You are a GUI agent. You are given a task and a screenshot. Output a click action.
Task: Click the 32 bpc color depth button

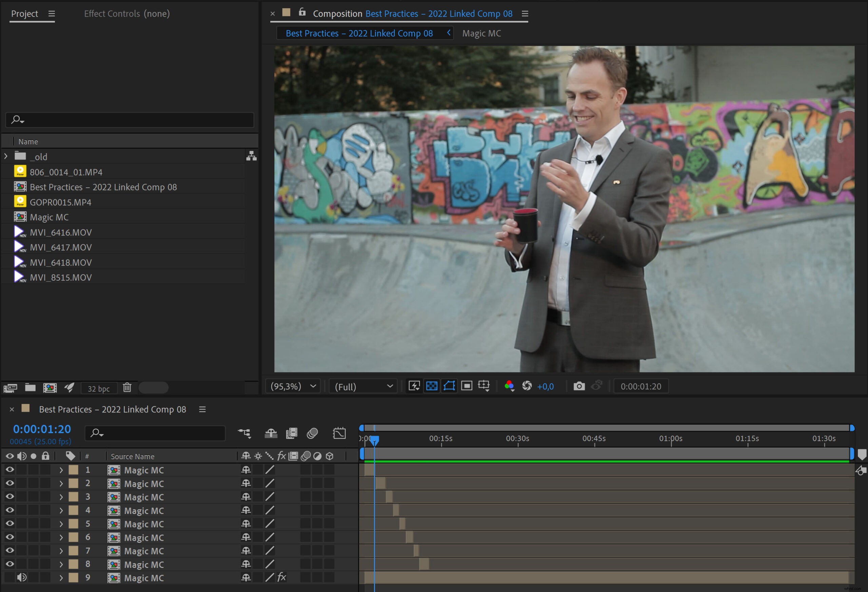(99, 388)
